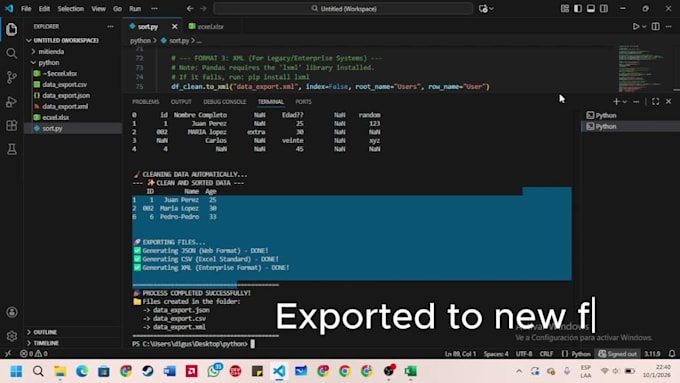Toggle the secondary side bar visibility

[x=604, y=9]
